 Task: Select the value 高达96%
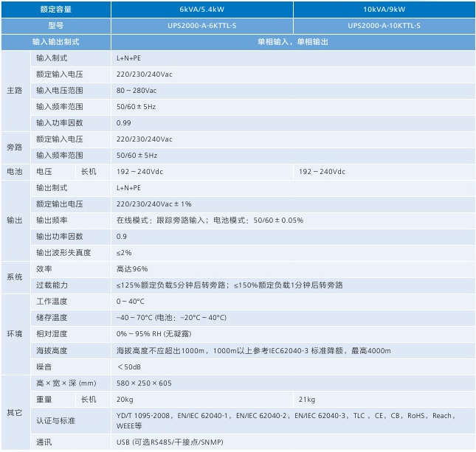point(132,269)
